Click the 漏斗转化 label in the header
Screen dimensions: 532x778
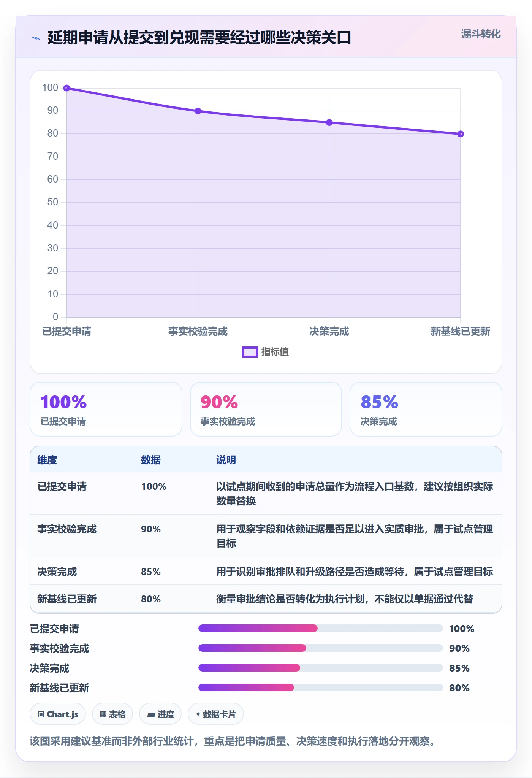481,34
